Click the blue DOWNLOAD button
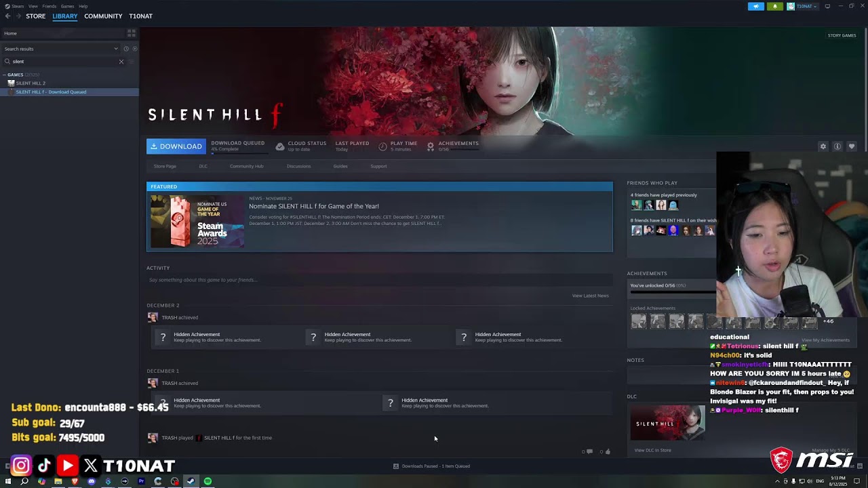 coord(176,146)
